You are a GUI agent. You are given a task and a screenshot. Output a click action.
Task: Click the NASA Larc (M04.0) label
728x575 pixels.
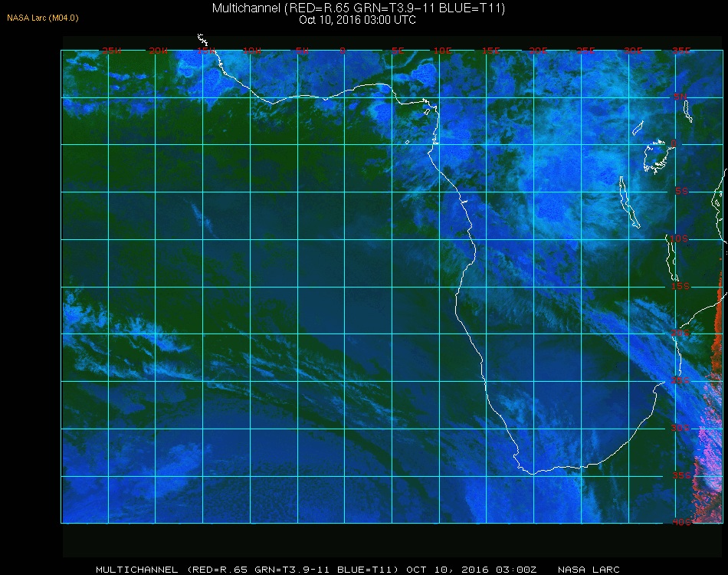point(43,18)
